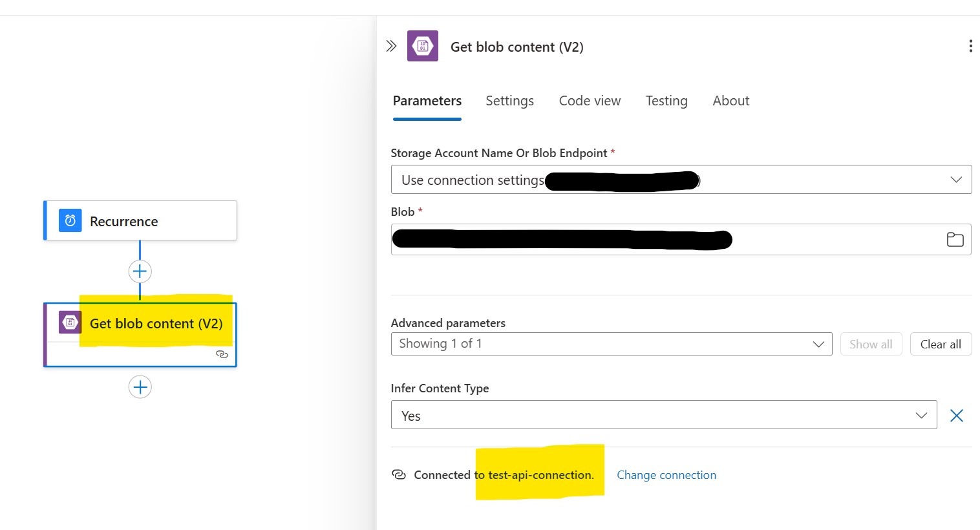Open the three-dot more options menu
Image resolution: width=980 pixels, height=530 pixels.
[x=970, y=46]
